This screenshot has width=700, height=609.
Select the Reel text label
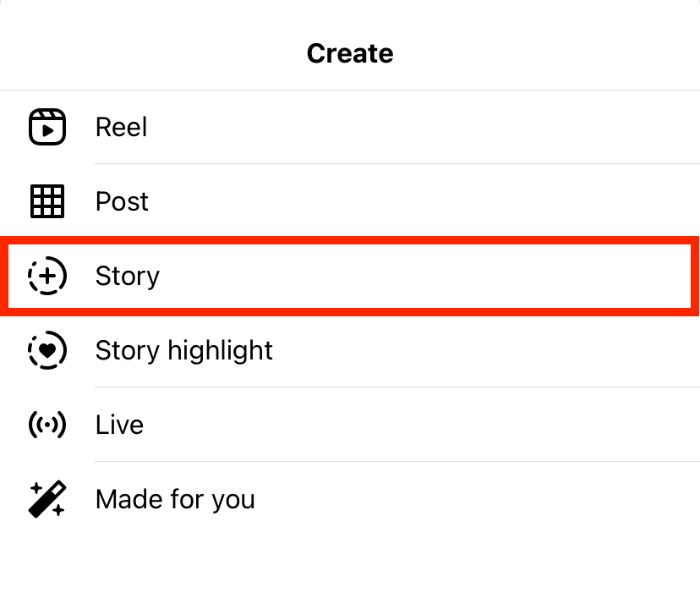[x=122, y=128]
